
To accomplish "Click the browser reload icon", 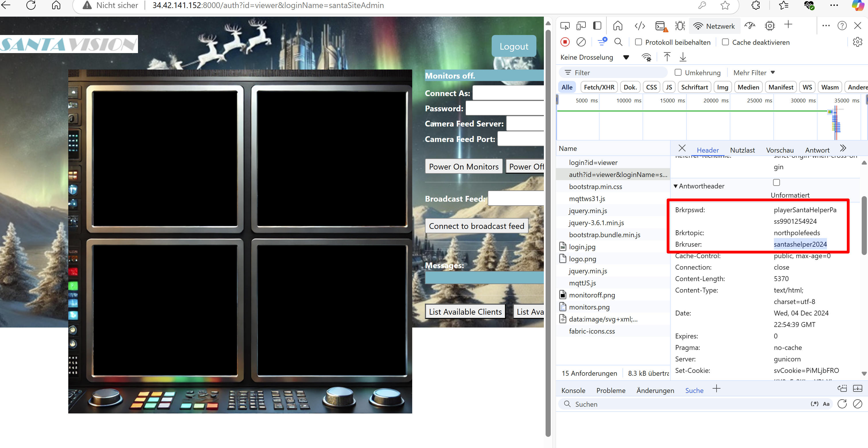I will coord(31,5).
